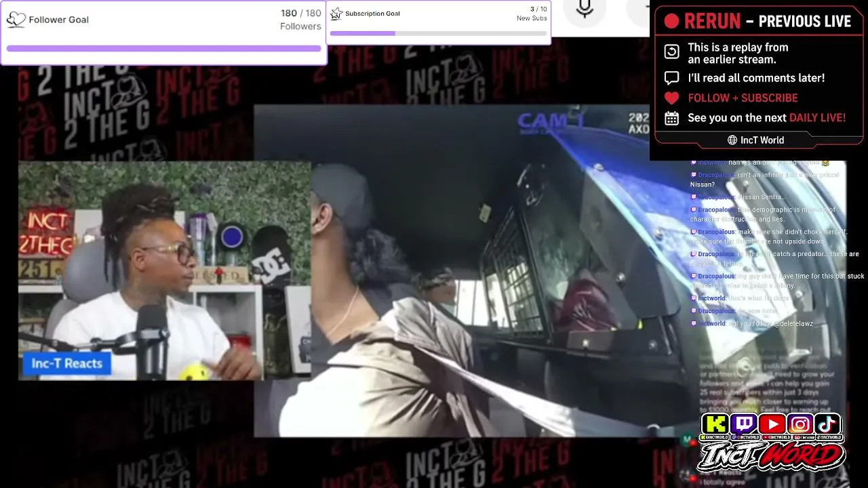Open the Twitch social icon
Image resolution: width=868 pixels, height=488 pixels.
(x=743, y=424)
